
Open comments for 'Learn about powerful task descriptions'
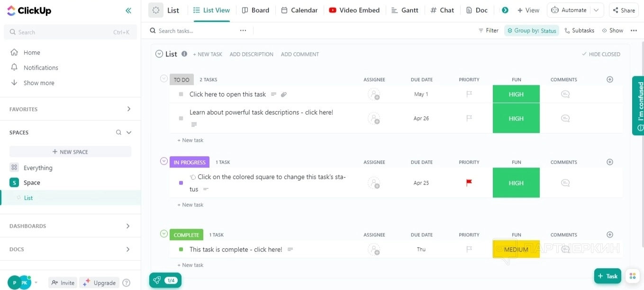click(x=565, y=118)
